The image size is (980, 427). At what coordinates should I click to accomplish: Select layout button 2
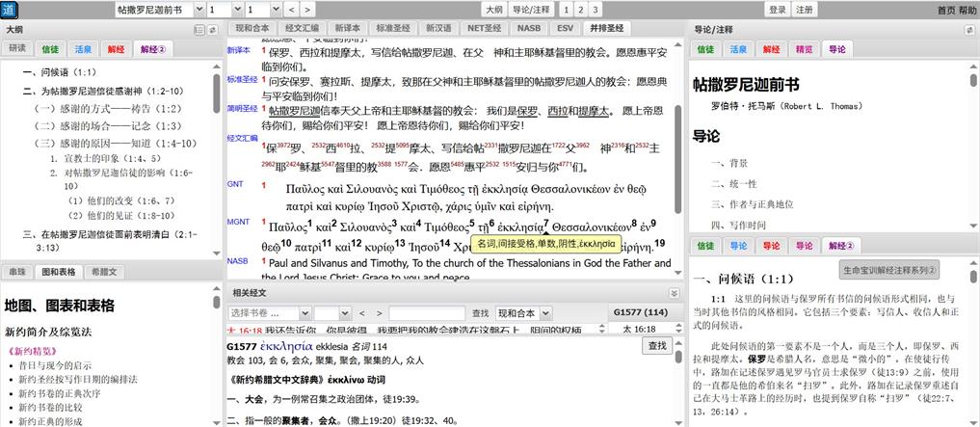click(581, 10)
